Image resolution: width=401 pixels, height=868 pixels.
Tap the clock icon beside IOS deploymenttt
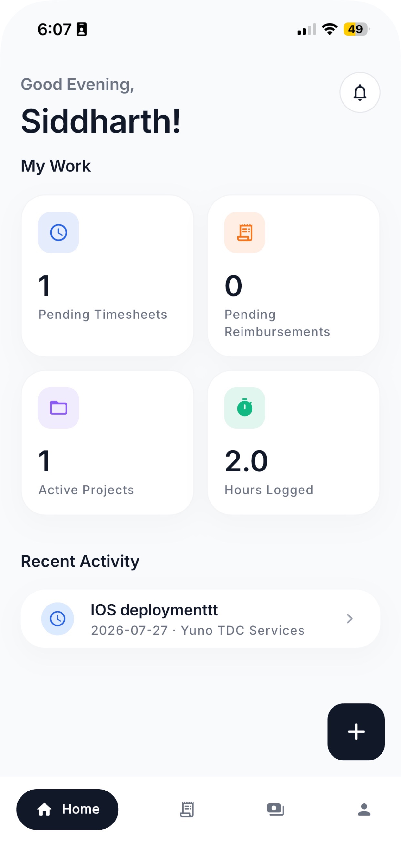pos(57,619)
